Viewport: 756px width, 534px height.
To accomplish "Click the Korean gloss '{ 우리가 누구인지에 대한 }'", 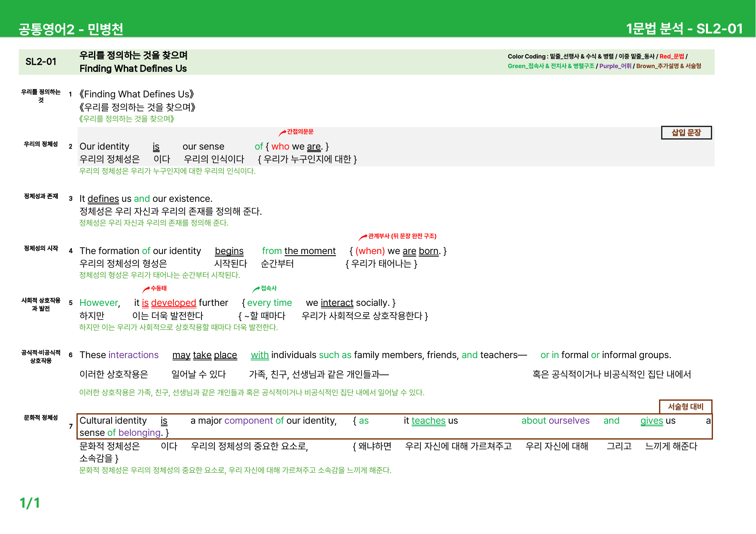I will [307, 159].
